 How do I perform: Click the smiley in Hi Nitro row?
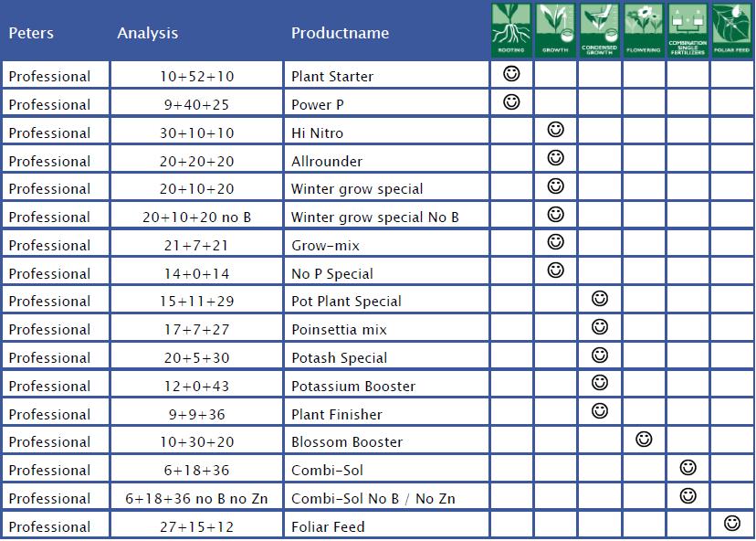pos(555,130)
